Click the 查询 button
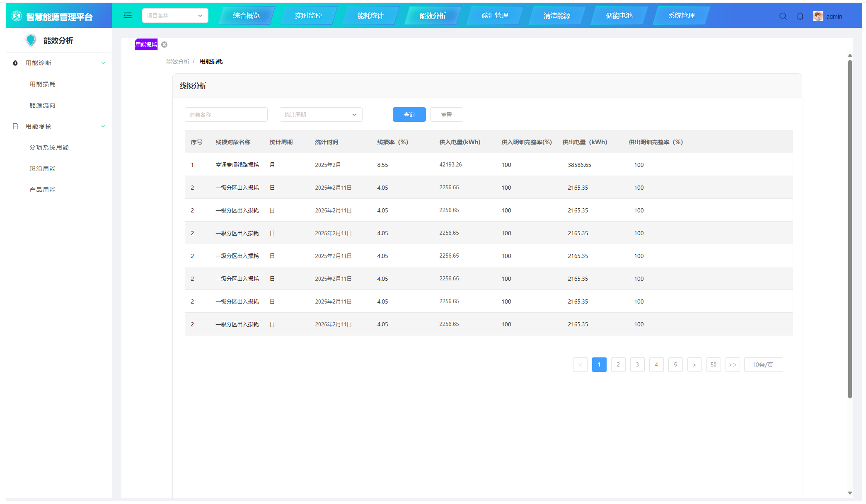The width and height of the screenshot is (866, 504). (x=409, y=115)
